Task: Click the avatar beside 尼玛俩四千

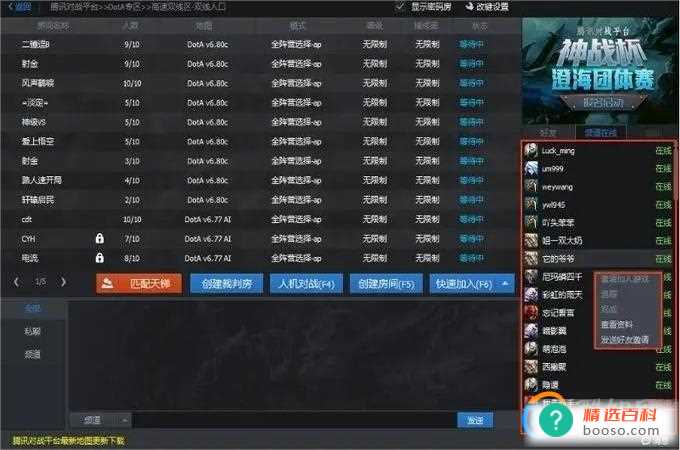Action: 530,276
